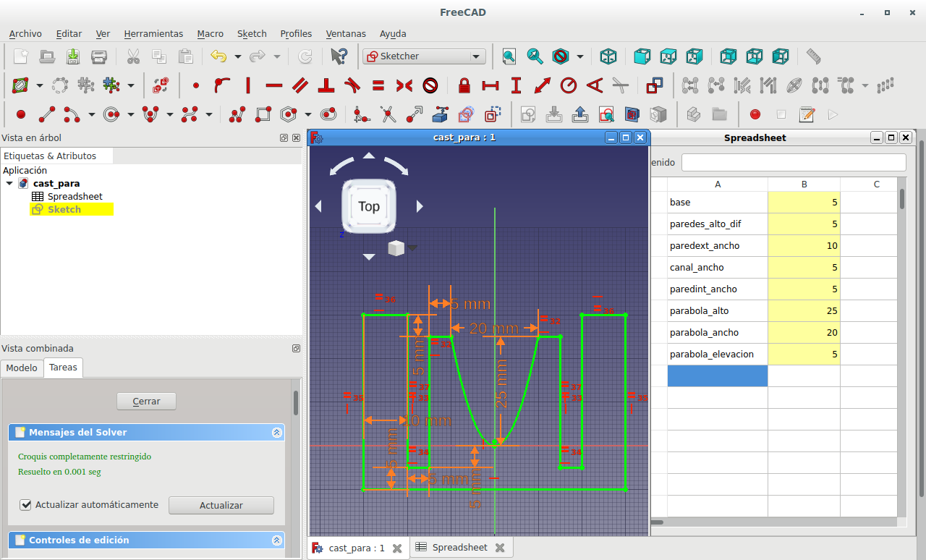Toggle Actualizar automáticamente checkbox
This screenshot has width=926, height=560.
point(26,505)
